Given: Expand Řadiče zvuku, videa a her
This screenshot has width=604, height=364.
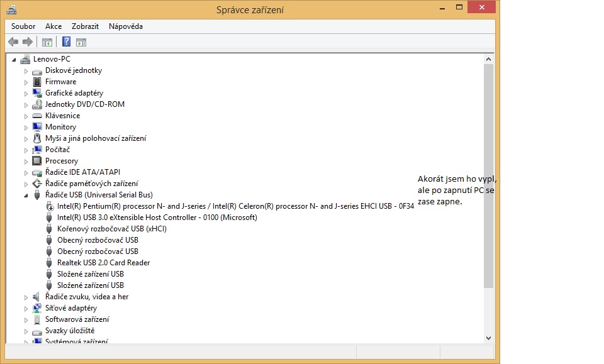Looking at the screenshot, I should click(x=26, y=297).
